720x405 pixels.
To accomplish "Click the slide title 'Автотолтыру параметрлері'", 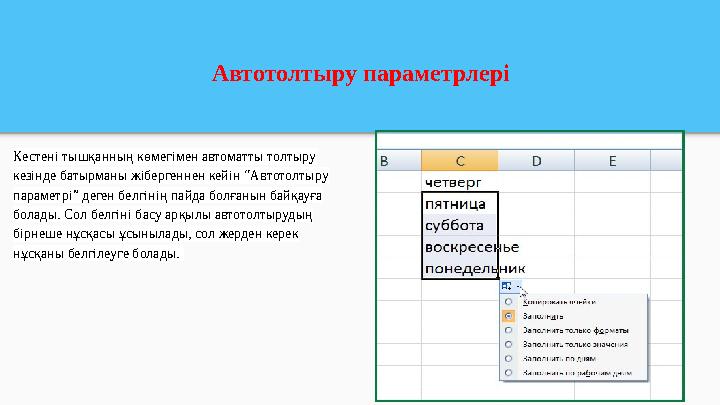I will click(x=360, y=74).
